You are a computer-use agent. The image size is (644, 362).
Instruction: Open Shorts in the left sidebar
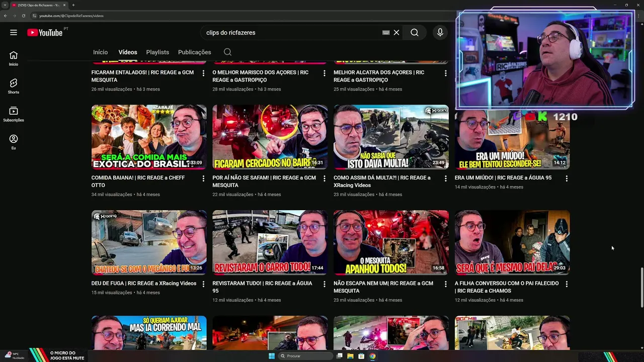14,86
